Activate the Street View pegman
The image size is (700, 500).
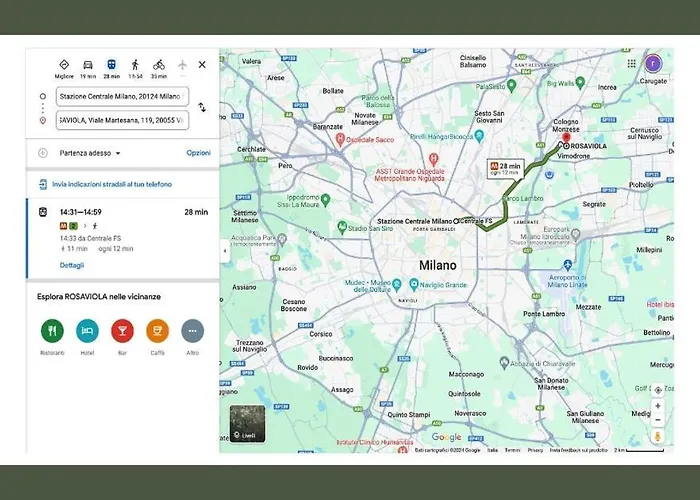click(x=658, y=436)
